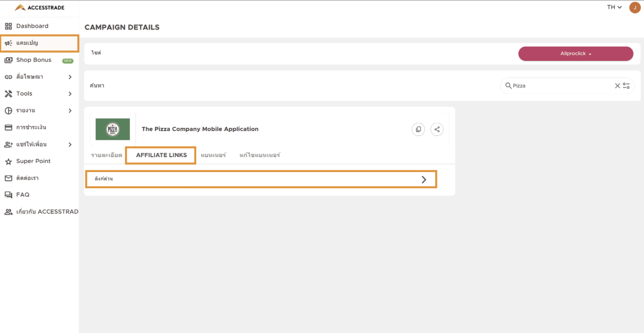Click the การชำระเงิน card icon
The height and width of the screenshot is (333, 644).
8,127
